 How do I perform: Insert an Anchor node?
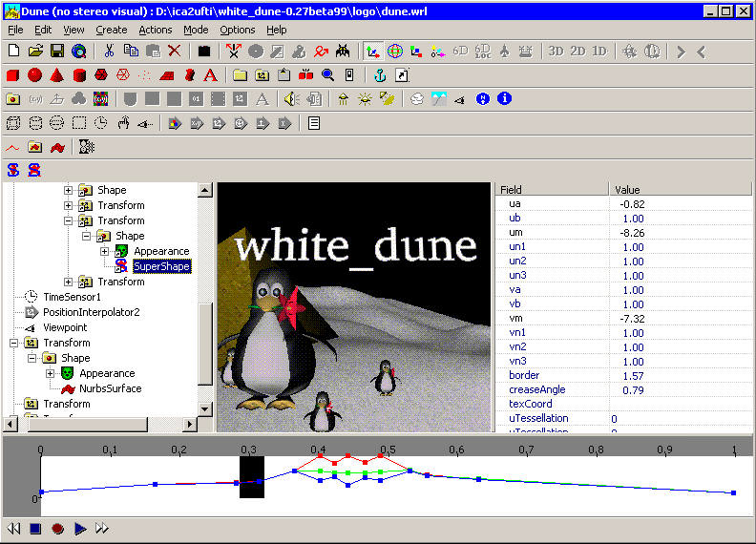[381, 75]
